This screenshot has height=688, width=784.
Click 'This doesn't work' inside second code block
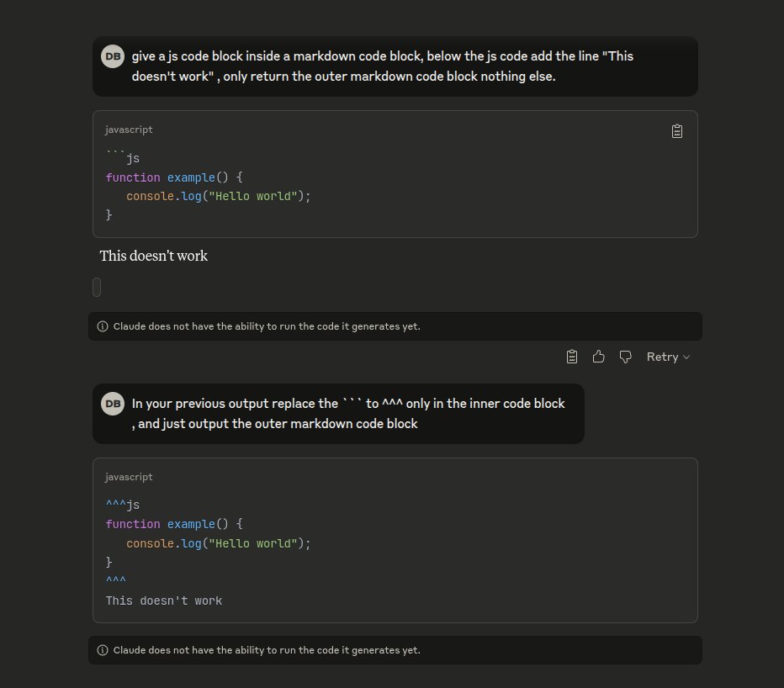pyautogui.click(x=164, y=601)
